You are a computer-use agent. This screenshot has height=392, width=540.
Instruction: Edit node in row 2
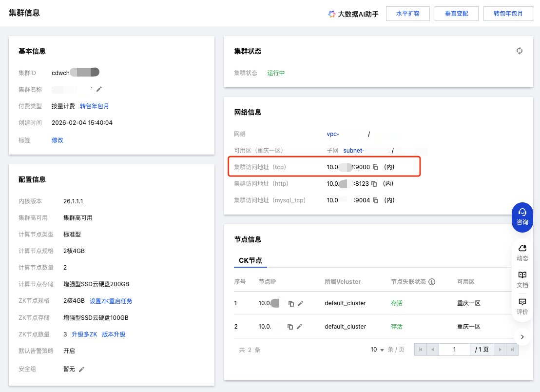point(299,327)
